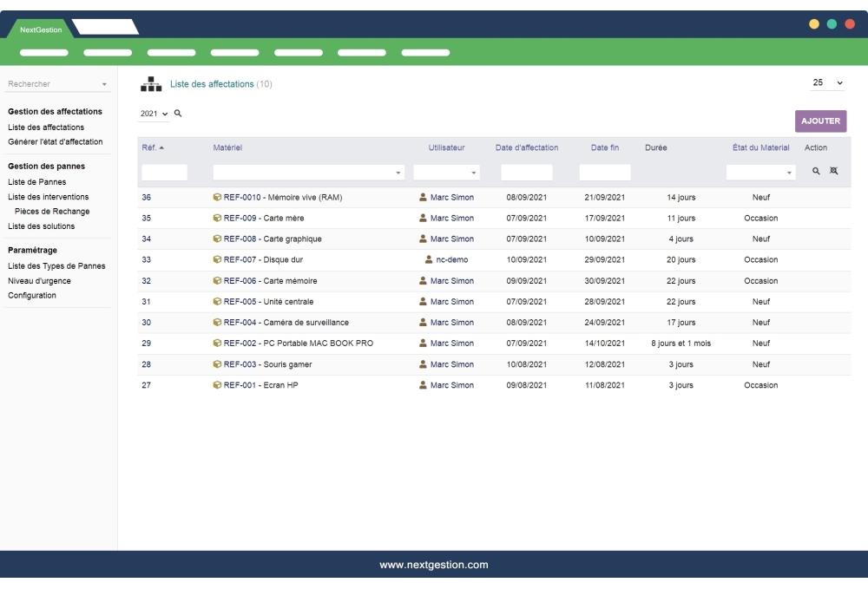The width and height of the screenshot is (868, 589).
Task: Click the clear-filter icon in the Action column
Action: (834, 171)
